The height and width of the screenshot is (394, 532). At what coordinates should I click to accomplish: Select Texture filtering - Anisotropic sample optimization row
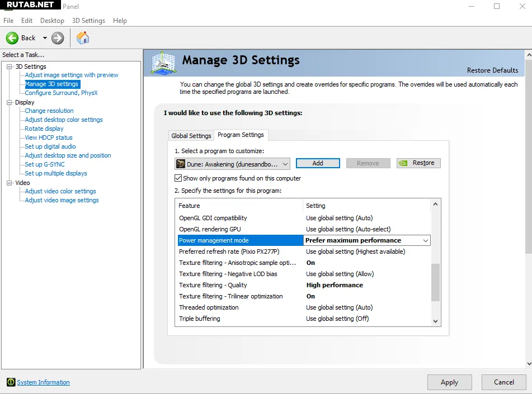304,263
